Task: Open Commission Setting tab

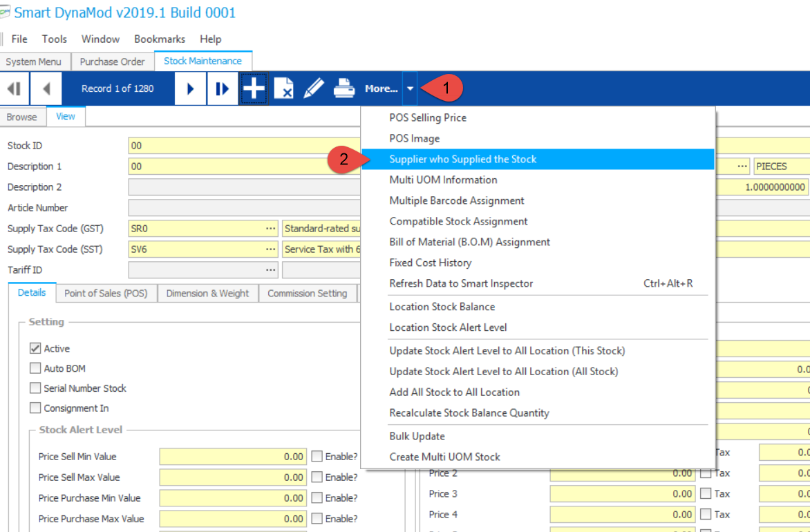Action: tap(308, 294)
